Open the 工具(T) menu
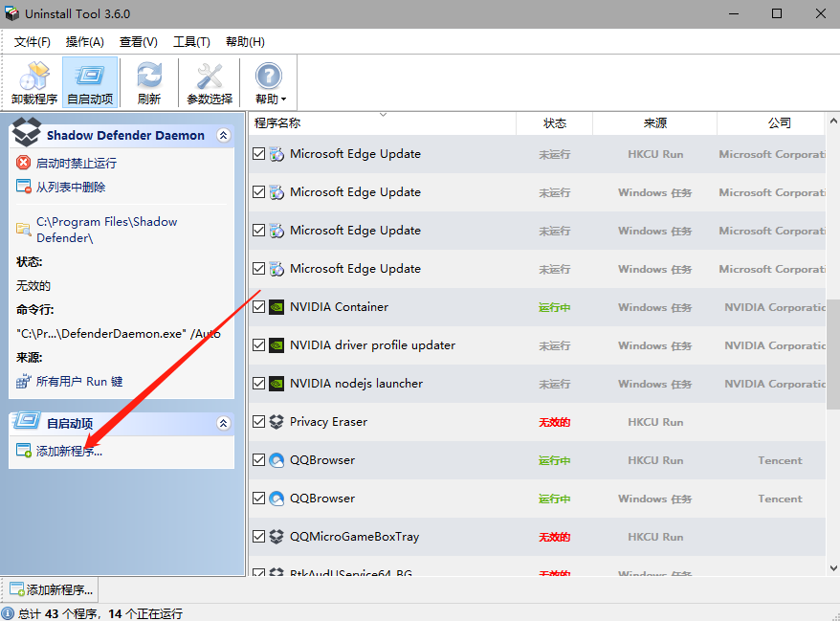 pyautogui.click(x=191, y=42)
